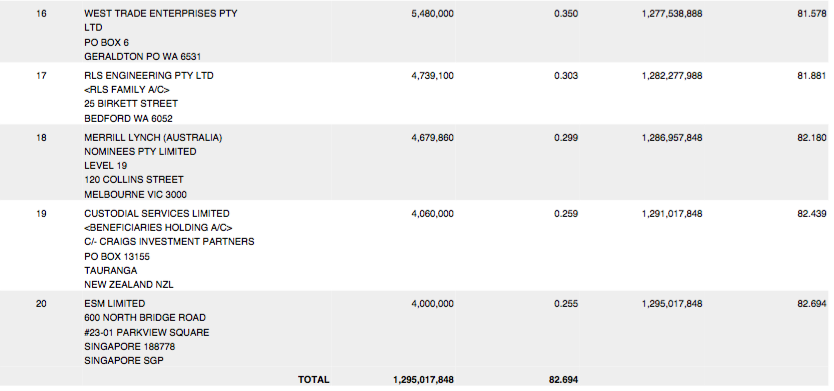The image size is (834, 391).
Task: Select the GERALDTON PO WA 6531 address line
Action: pos(143,56)
